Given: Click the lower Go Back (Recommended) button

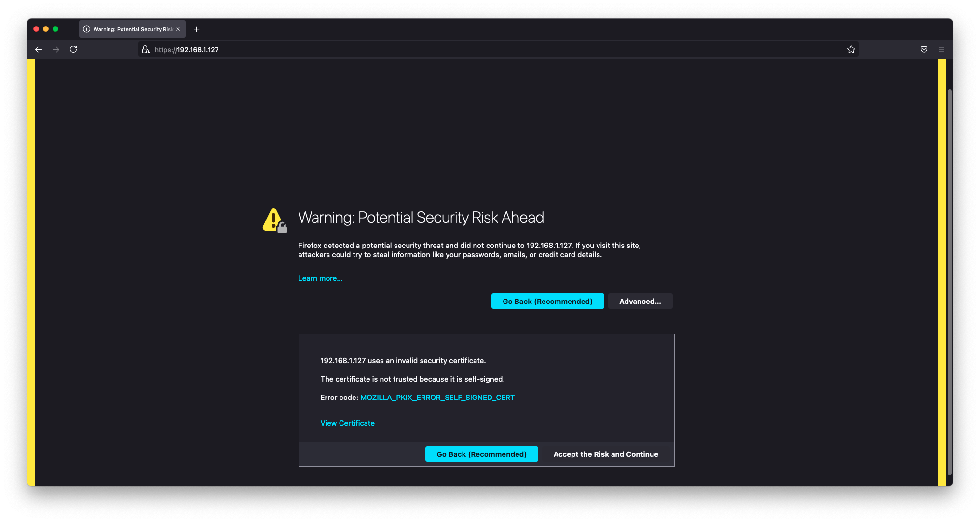Looking at the screenshot, I should (481, 454).
